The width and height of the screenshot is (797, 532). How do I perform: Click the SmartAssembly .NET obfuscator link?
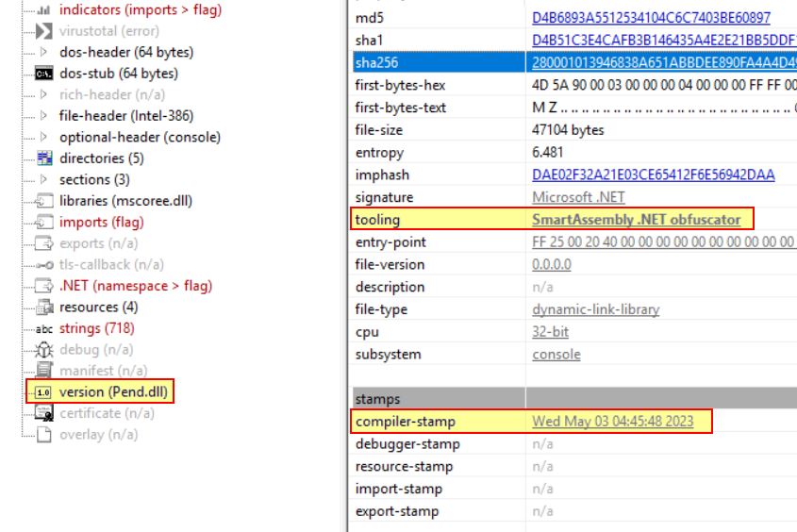click(636, 220)
